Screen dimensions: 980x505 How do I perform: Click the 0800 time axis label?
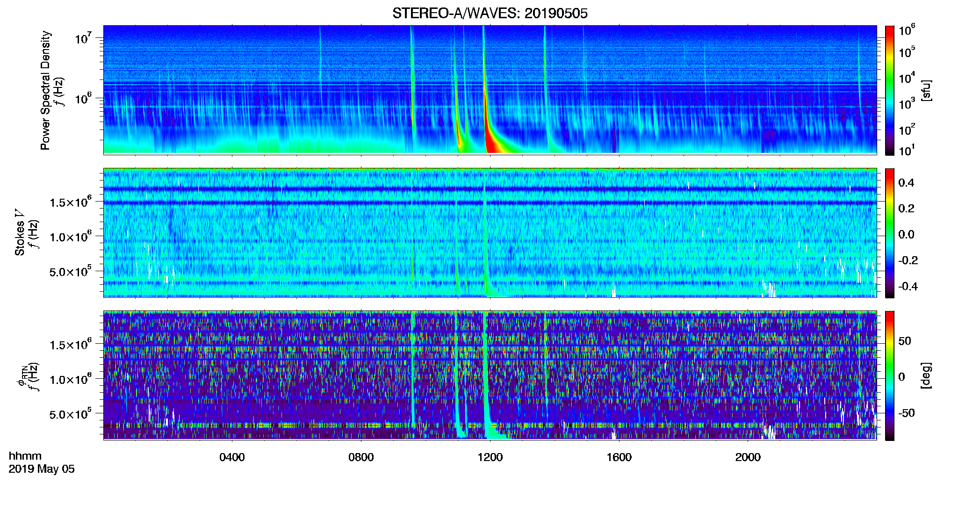pos(361,457)
